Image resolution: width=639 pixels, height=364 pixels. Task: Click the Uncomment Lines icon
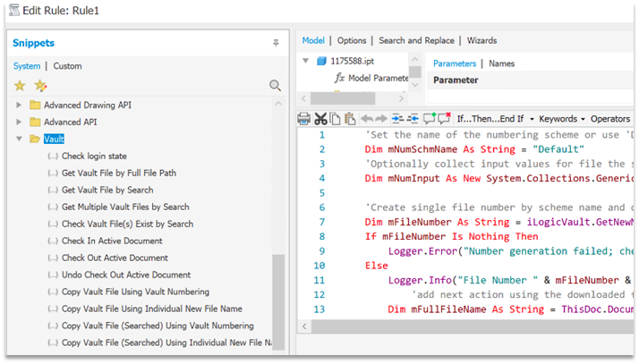pos(444,118)
